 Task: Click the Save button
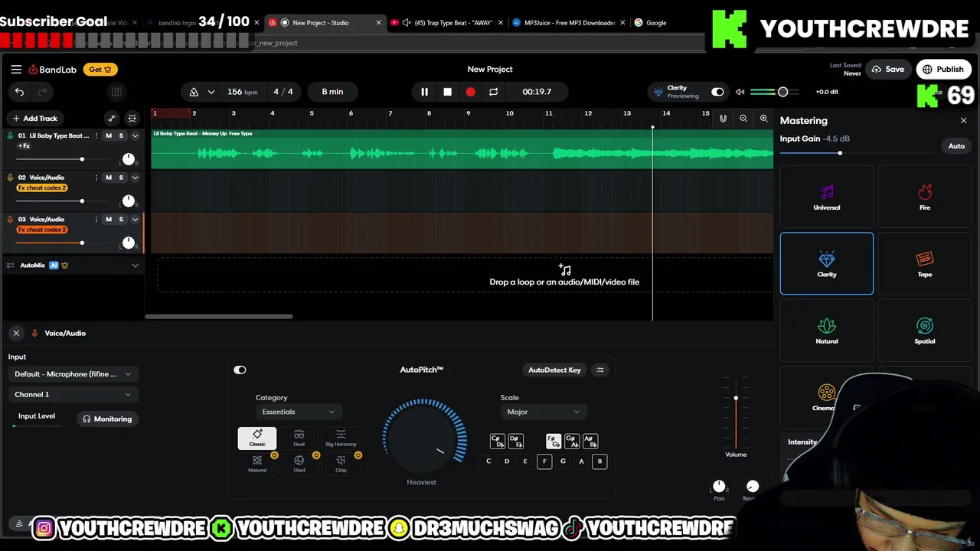[887, 69]
